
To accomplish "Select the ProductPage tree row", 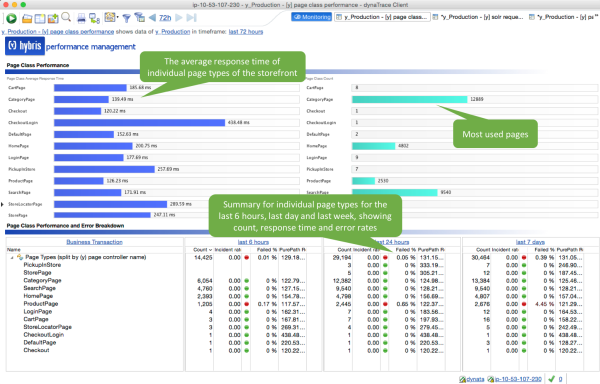I will point(41,304).
